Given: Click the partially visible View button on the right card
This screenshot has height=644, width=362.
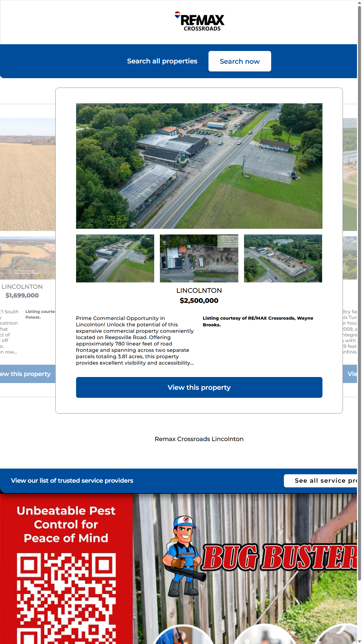Looking at the screenshot, I should [351, 374].
